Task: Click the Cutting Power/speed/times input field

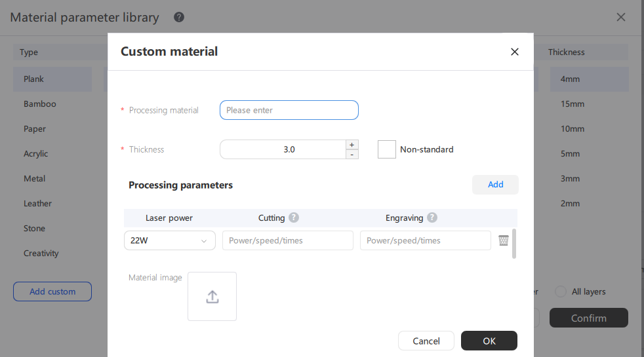Action: [287, 240]
